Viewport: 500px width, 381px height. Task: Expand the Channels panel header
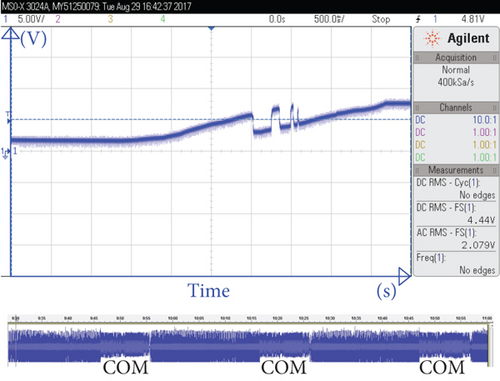(456, 107)
